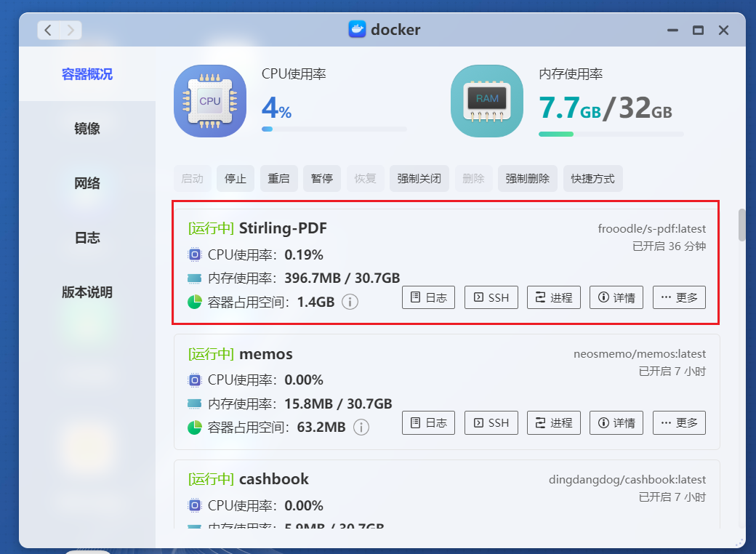Viewport: 756px width, 554px height.
Task: Click Stirling-PDF green disk space pie icon
Action: [194, 302]
